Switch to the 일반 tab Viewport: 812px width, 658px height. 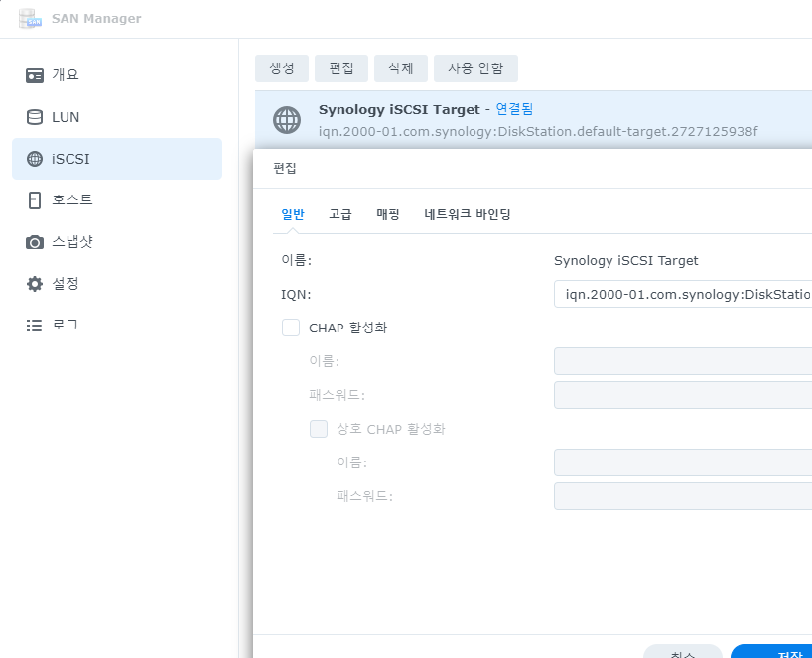tap(293, 214)
